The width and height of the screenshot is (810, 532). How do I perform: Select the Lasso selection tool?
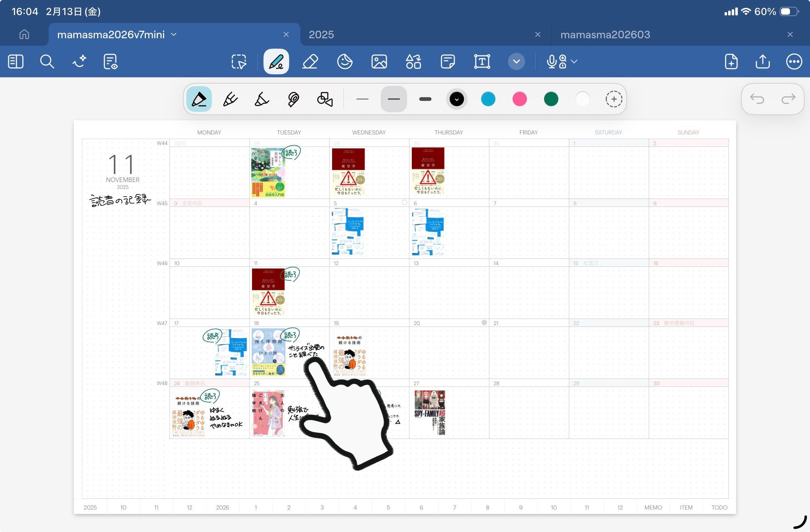(x=239, y=61)
